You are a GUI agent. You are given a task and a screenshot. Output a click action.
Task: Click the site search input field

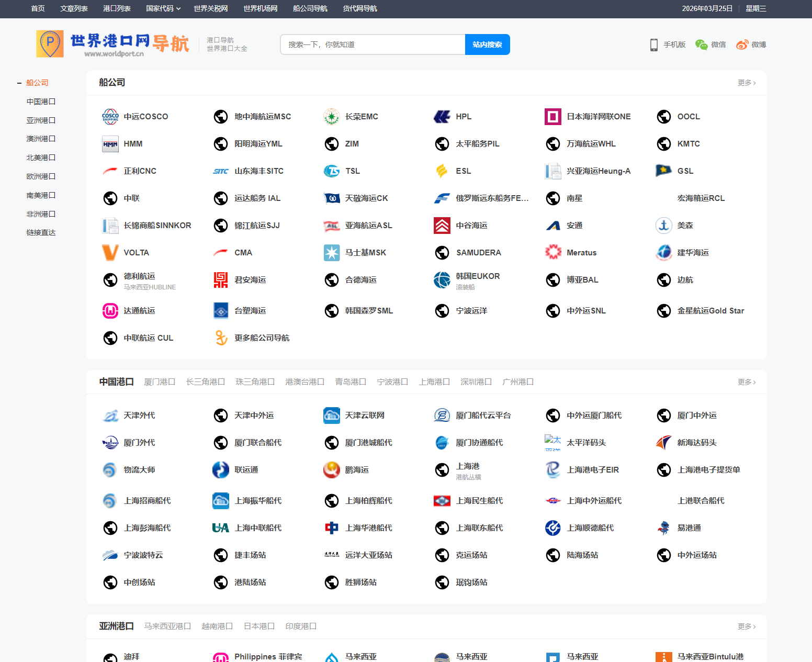(x=373, y=45)
